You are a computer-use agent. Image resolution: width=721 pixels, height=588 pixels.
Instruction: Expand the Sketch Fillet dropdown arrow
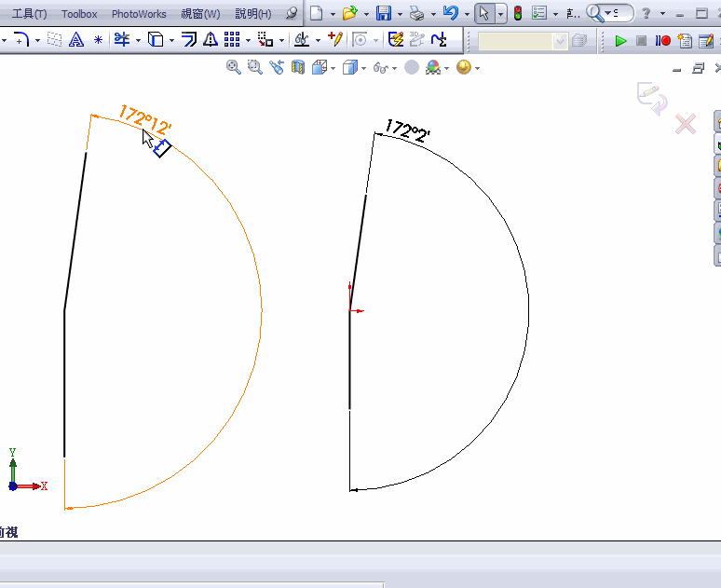click(37, 40)
